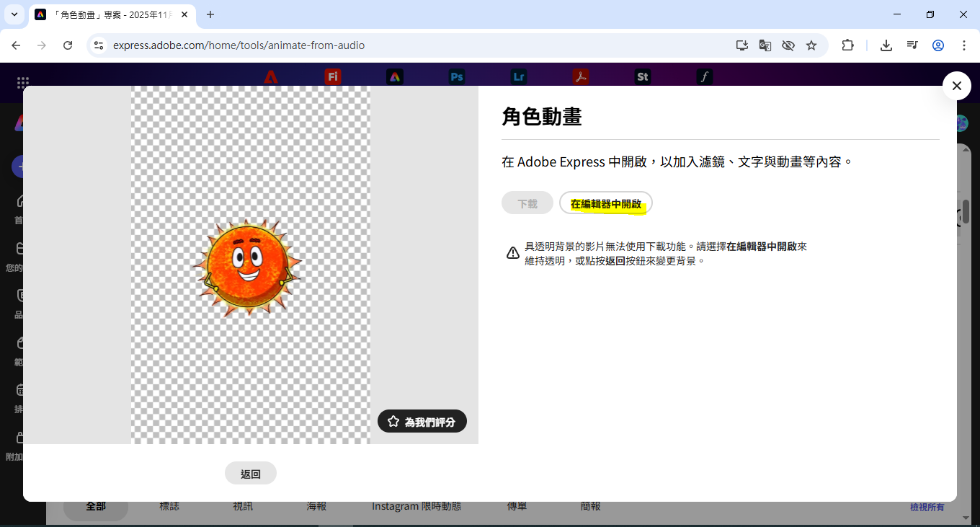Open the apps grid launcher icon

23,83
